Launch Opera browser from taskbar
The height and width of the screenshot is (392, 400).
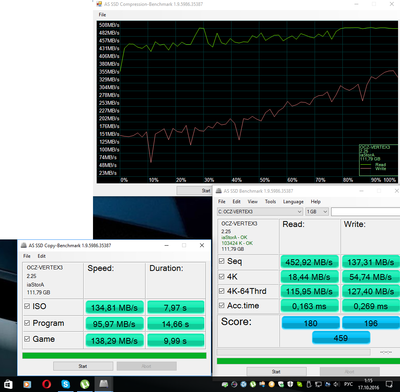(46, 384)
